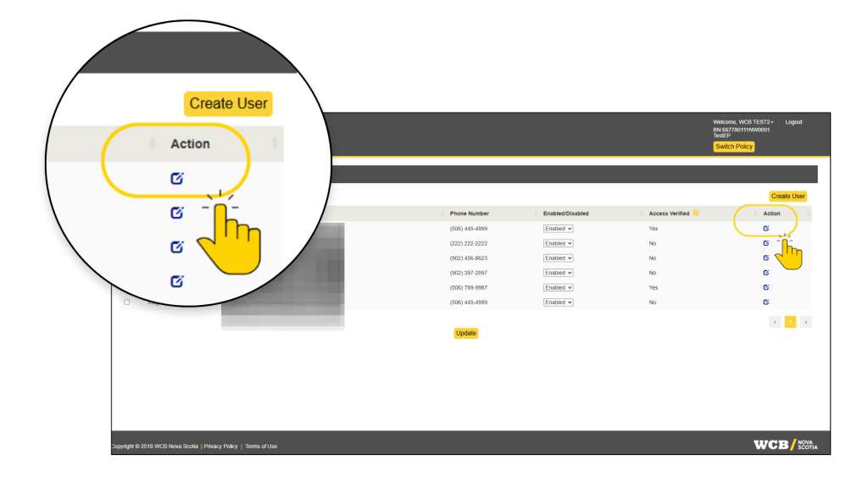868x488 pixels.
Task: Sort by the Enabled/Disabled column header
Action: 565,213
